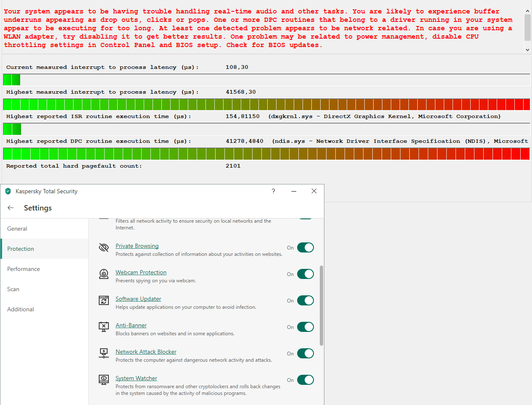Disable Network Attack Blocker toggle
This screenshot has width=532, height=405.
306,353
